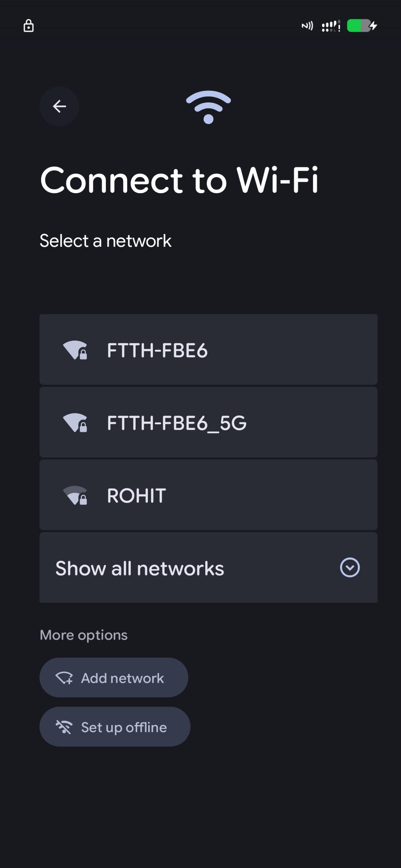Viewport: 401px width, 868px height.
Task: Tap the large Wi-Fi icon at top
Action: pos(208,107)
